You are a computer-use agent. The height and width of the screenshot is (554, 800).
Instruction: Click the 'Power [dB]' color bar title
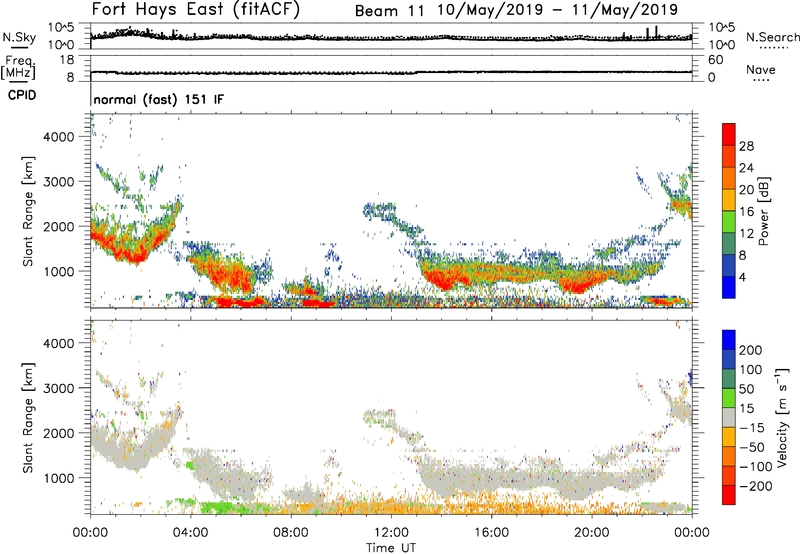pos(763,211)
